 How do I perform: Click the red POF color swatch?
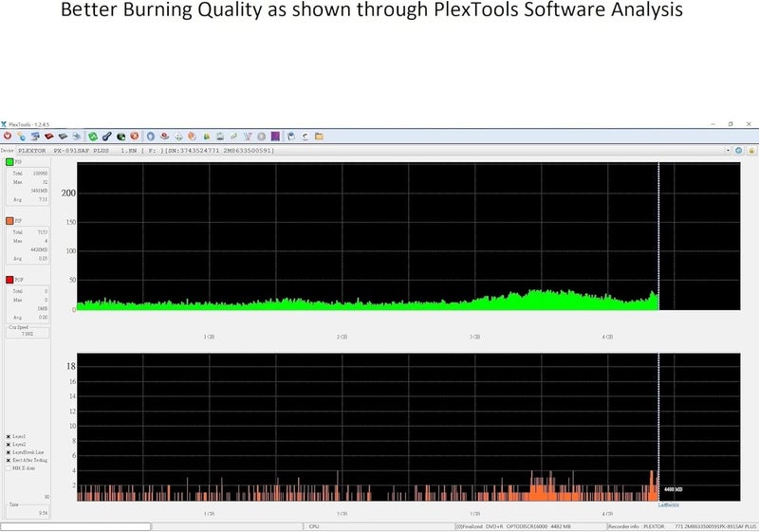coord(9,280)
